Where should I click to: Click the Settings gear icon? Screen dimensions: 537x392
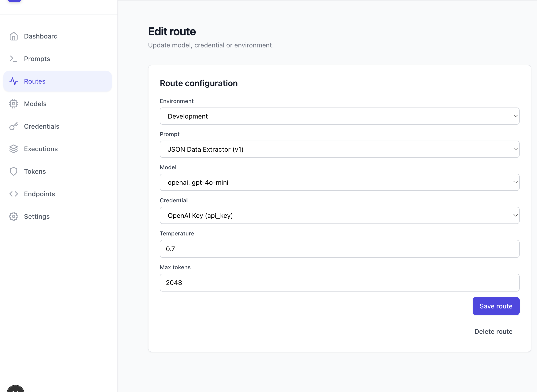(x=14, y=217)
